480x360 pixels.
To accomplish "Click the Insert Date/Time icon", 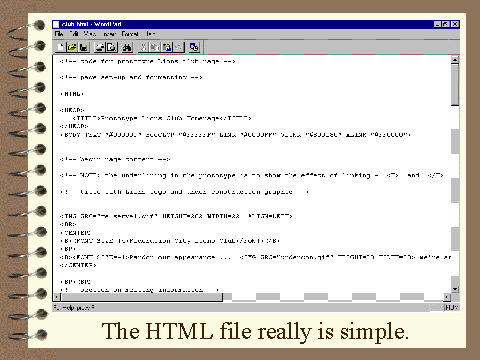I will coord(194,47).
